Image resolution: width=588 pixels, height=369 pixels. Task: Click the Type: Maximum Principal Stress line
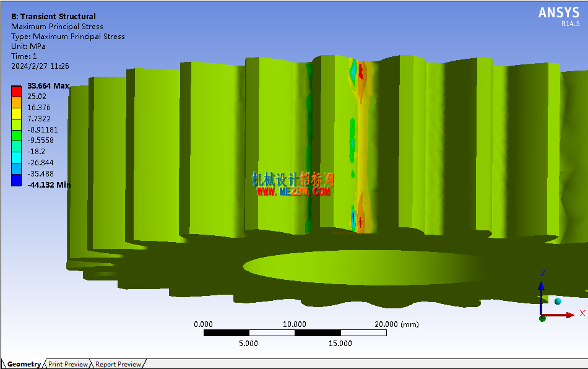[68, 37]
